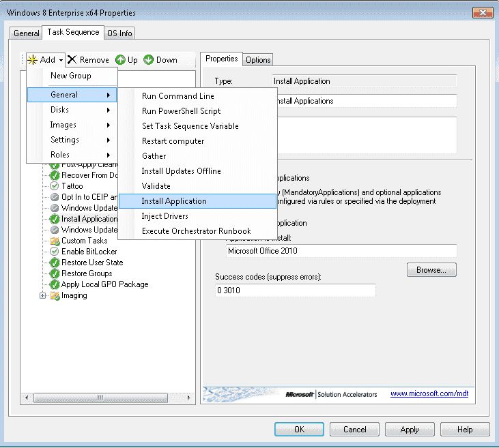Screen dimensions: 499x448
Task: Select the Imaging tree item
Action: (74, 295)
